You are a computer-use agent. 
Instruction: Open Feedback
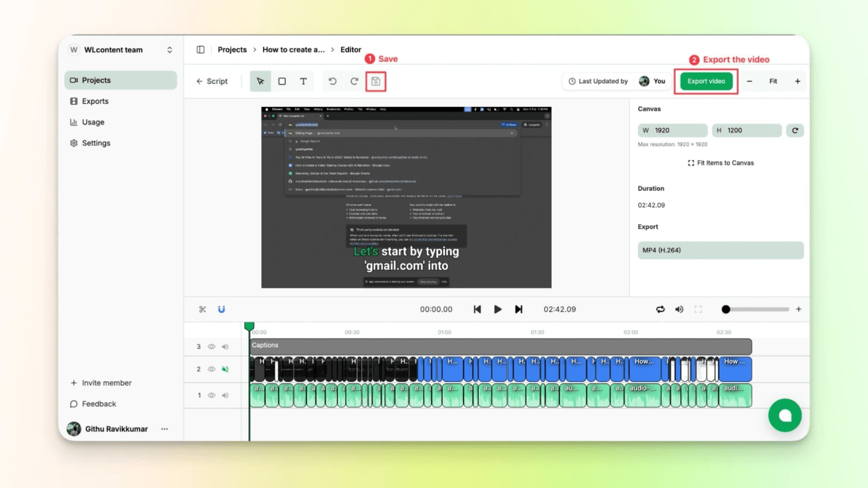coord(93,404)
